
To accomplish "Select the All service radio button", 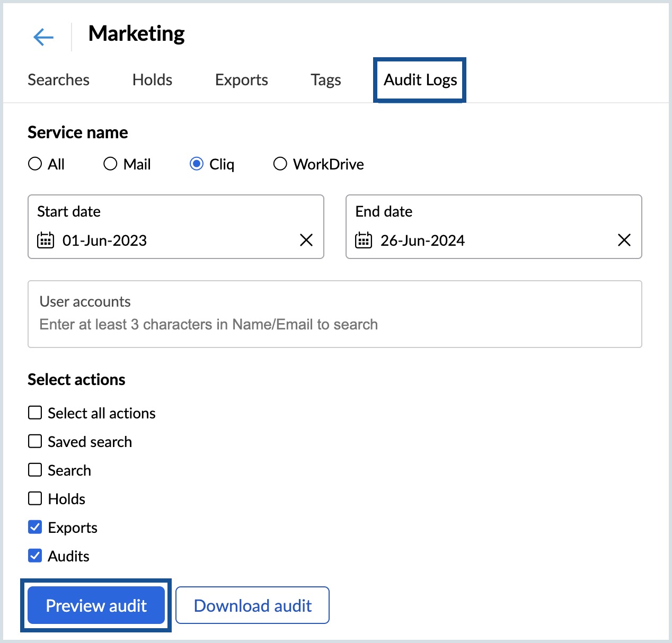I will pos(35,164).
